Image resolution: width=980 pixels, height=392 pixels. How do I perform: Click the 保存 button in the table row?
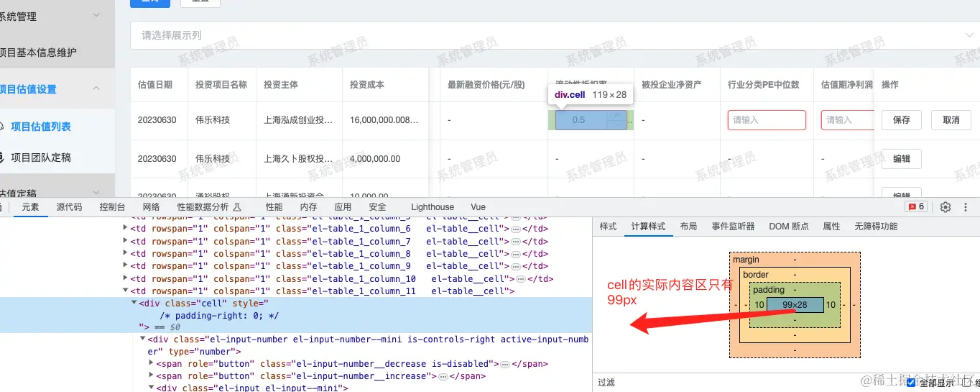tap(902, 120)
